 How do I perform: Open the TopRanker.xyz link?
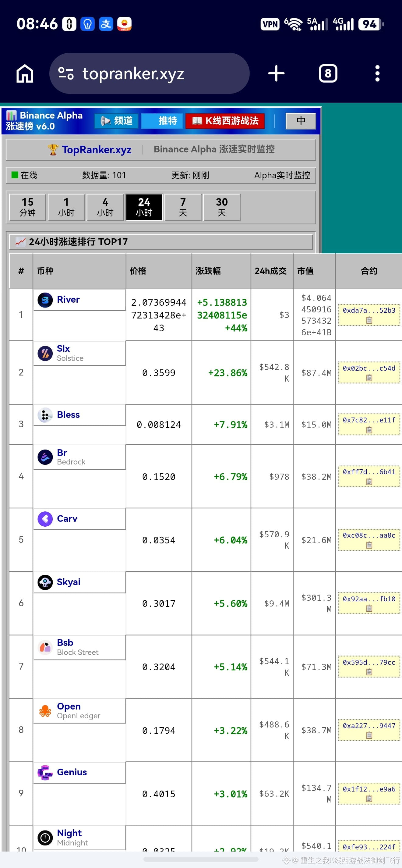pos(96,150)
